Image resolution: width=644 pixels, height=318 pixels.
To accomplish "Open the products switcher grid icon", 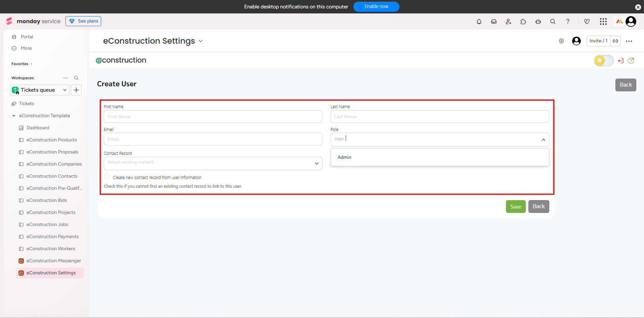I will tap(603, 21).
